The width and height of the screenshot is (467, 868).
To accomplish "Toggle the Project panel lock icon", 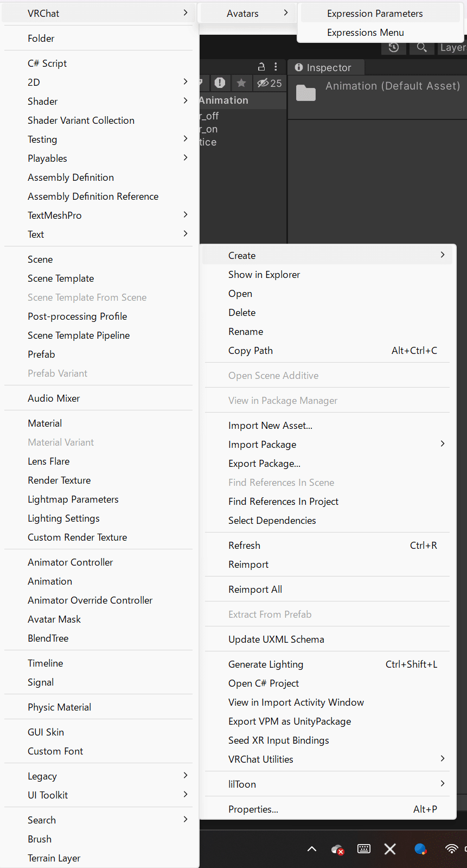I will (261, 67).
